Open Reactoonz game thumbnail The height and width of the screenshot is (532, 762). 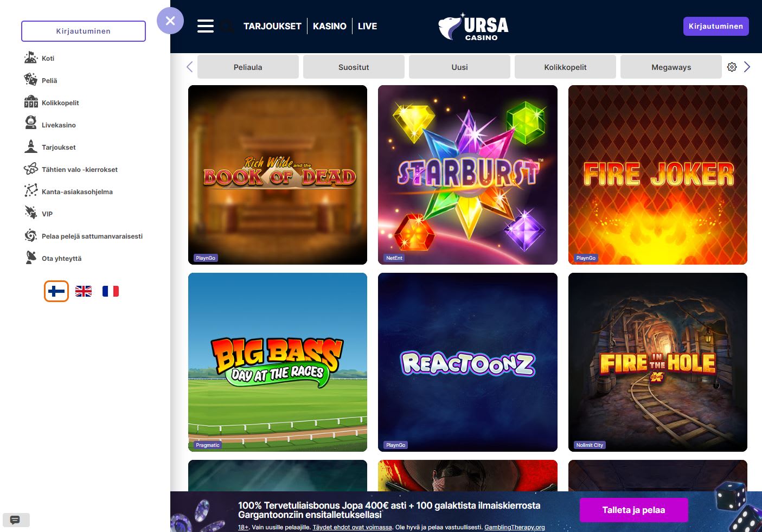468,362
